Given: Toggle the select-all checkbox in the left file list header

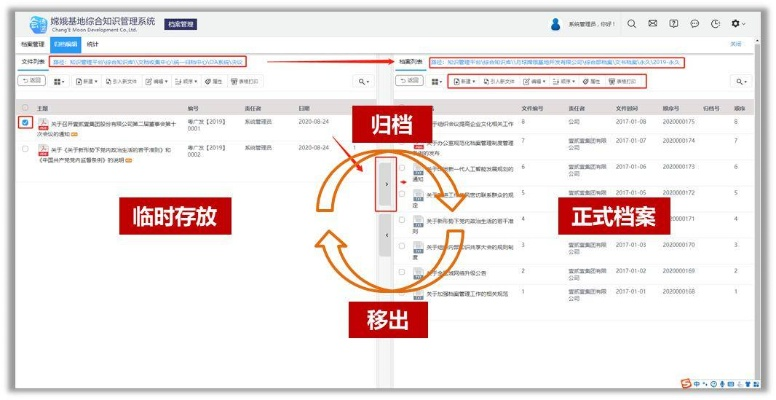Looking at the screenshot, I should pos(25,107).
